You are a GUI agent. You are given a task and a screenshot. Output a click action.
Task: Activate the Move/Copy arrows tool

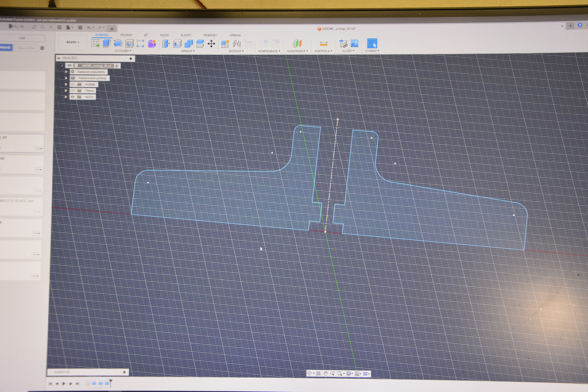pos(211,44)
